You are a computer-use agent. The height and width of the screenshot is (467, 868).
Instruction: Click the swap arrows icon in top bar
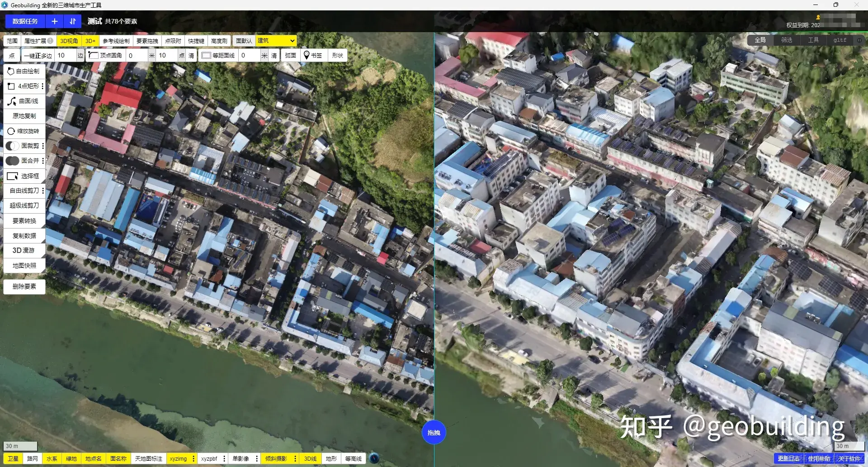73,21
